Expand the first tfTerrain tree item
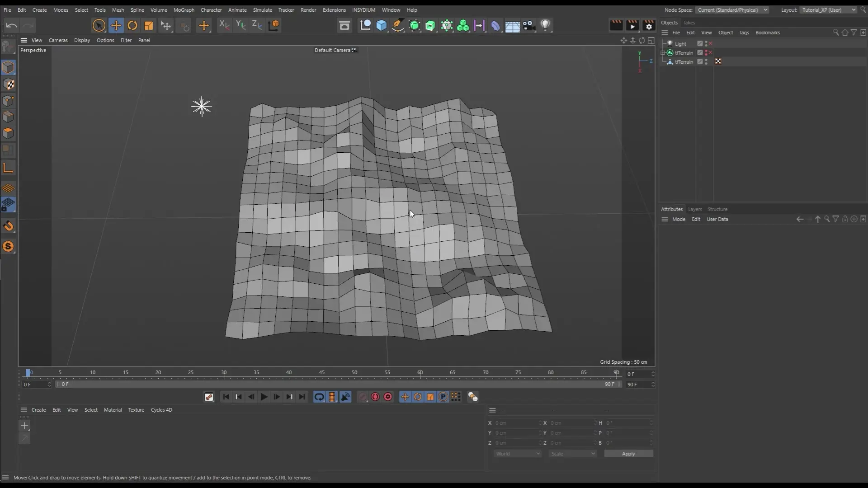 (x=663, y=53)
